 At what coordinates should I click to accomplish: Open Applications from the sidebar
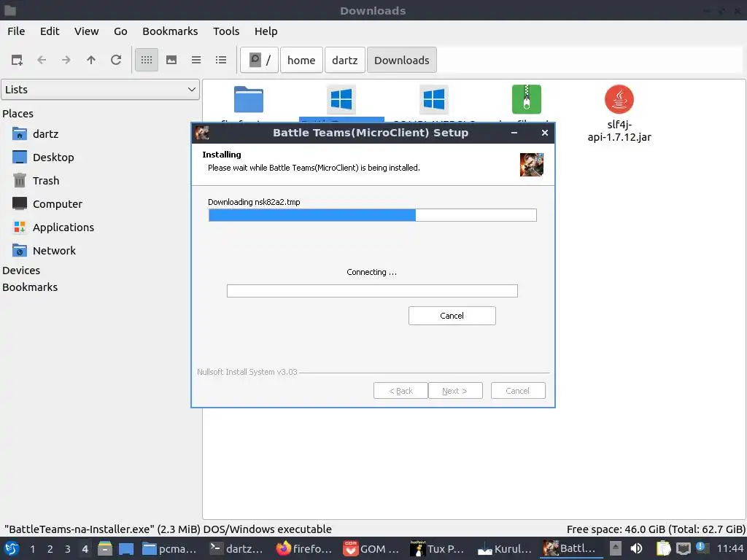tap(53, 227)
